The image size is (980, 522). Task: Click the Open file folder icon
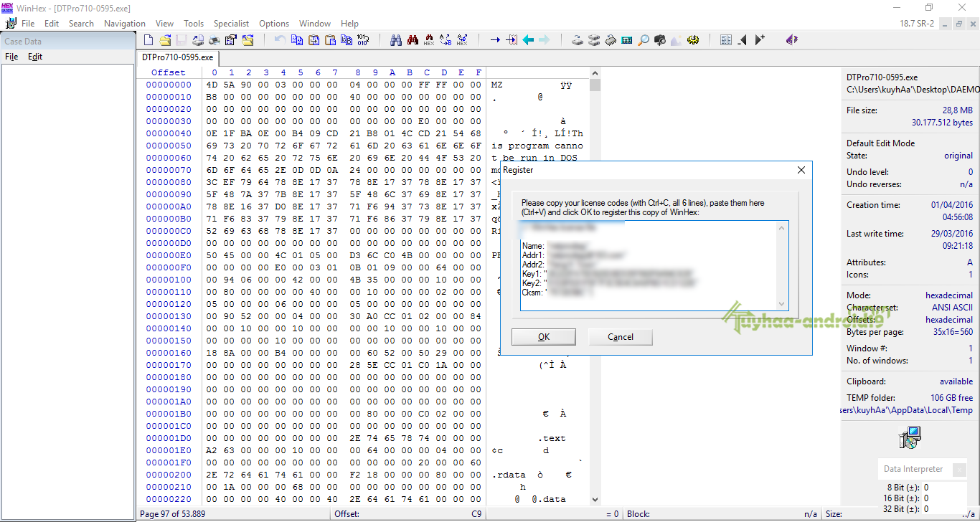click(x=165, y=40)
